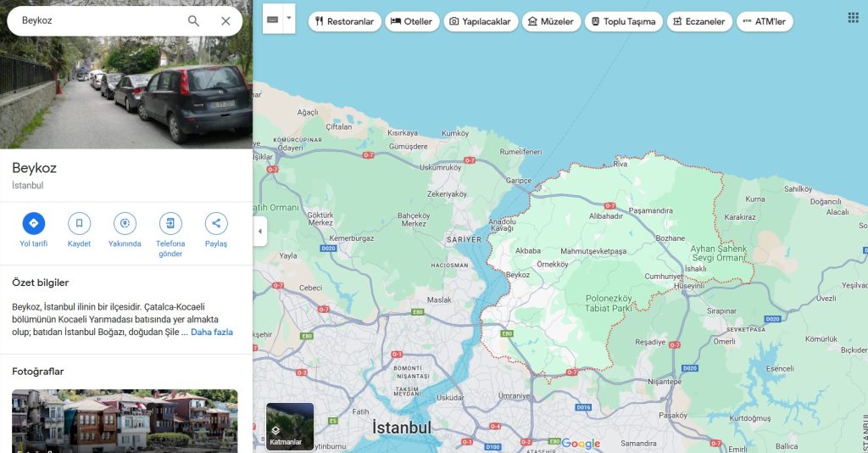Open Katmanlar layers thumbnail

290,427
